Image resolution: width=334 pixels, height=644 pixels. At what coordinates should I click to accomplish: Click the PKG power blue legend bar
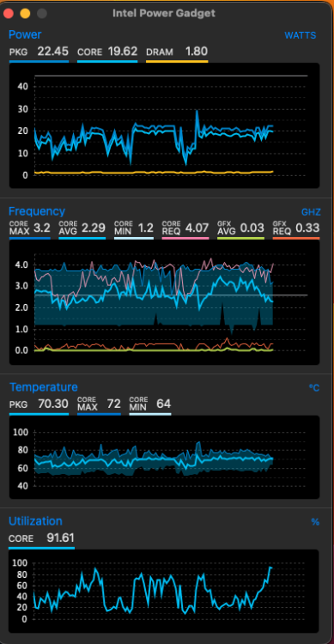tap(39, 62)
